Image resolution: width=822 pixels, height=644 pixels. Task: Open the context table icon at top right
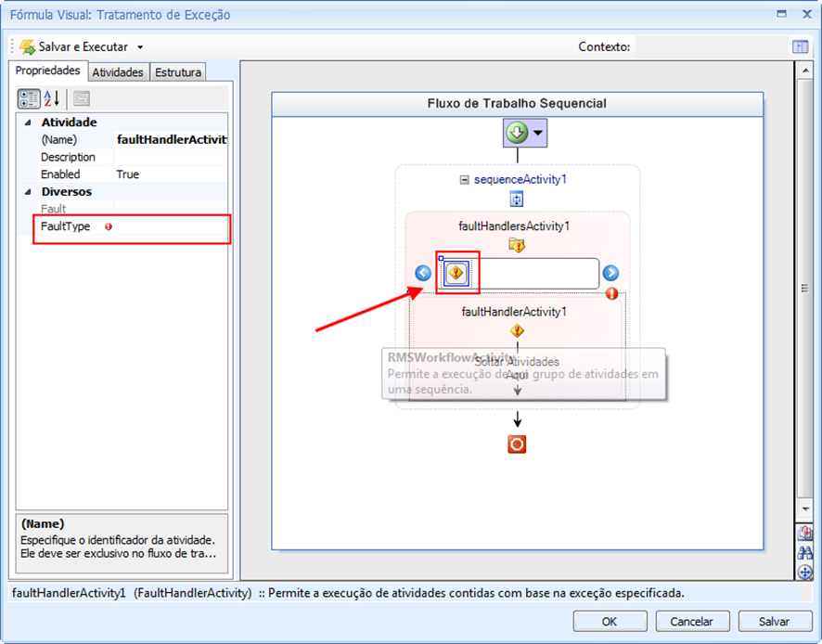coord(800,46)
